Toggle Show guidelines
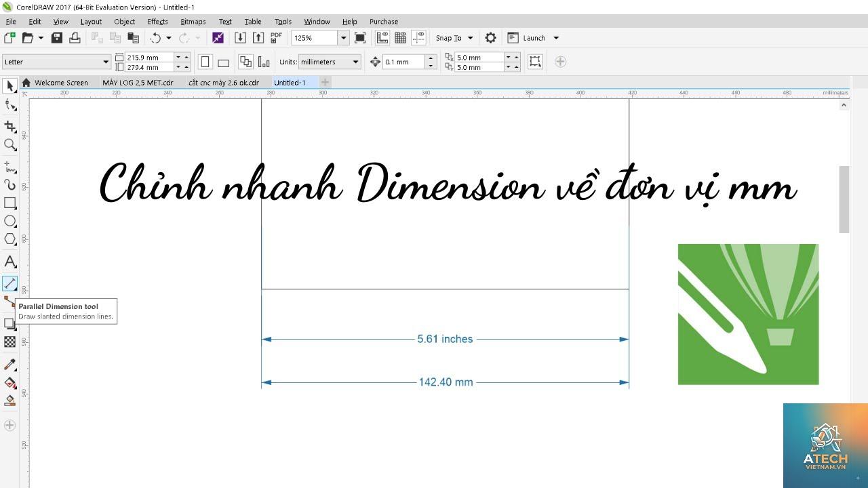Image resolution: width=868 pixels, height=488 pixels. tap(419, 38)
